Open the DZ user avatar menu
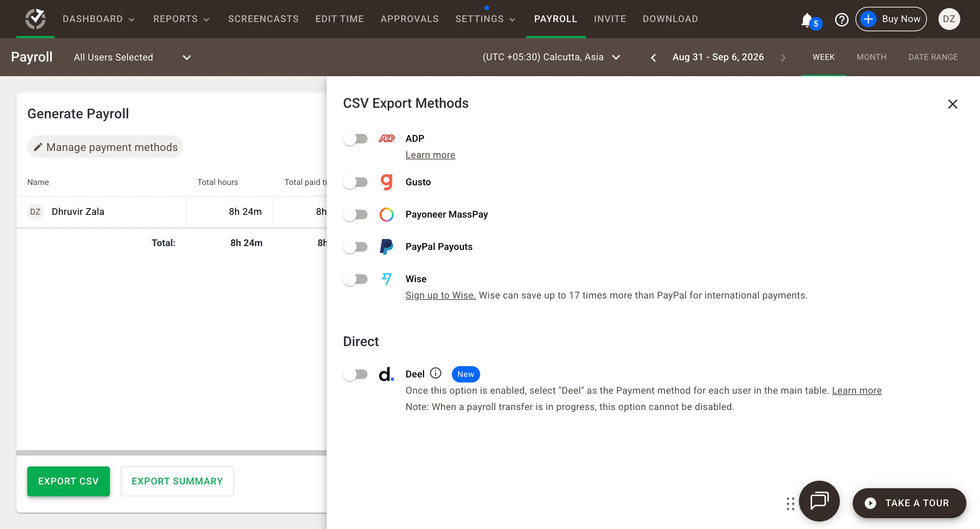 [949, 19]
